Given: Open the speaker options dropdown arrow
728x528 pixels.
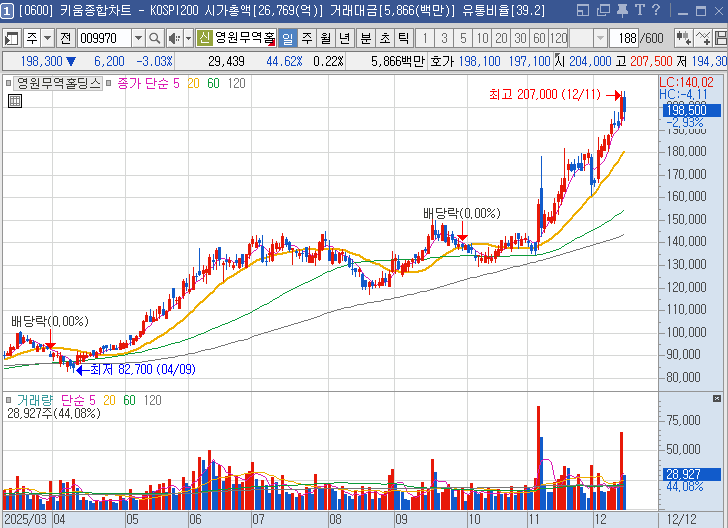Looking at the screenshot, I should coord(187,38).
